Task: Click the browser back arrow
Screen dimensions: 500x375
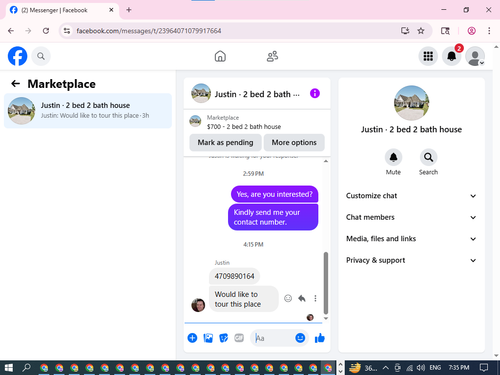Action: [11, 31]
